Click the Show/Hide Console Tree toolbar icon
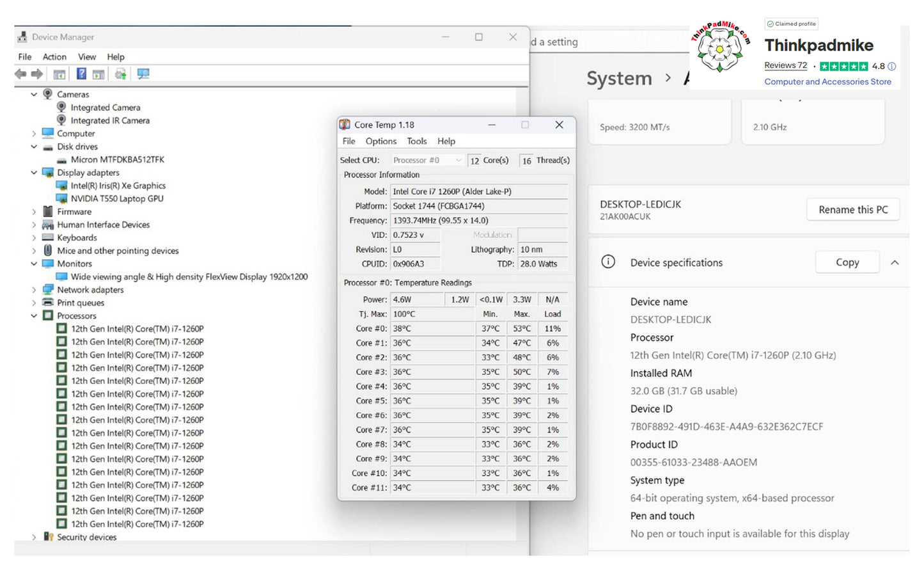Viewport: 924px width, 581px height. click(x=59, y=74)
